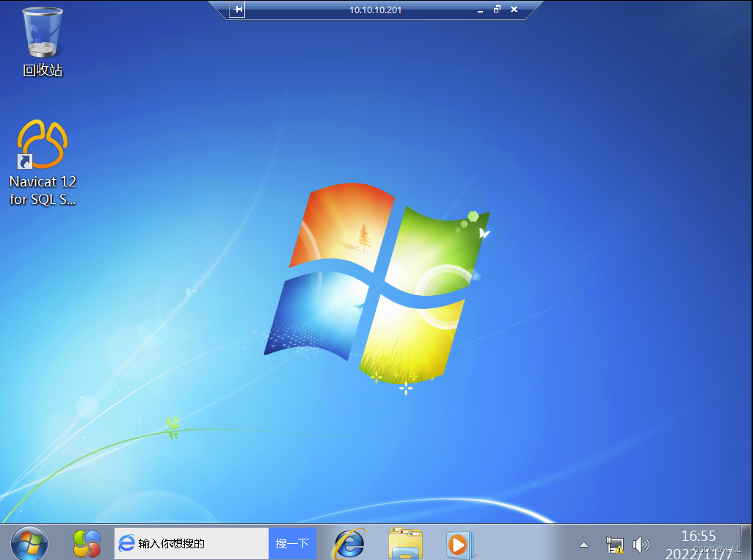Close the 10.10.10.201 remote connection
753x560 pixels.
click(x=514, y=9)
